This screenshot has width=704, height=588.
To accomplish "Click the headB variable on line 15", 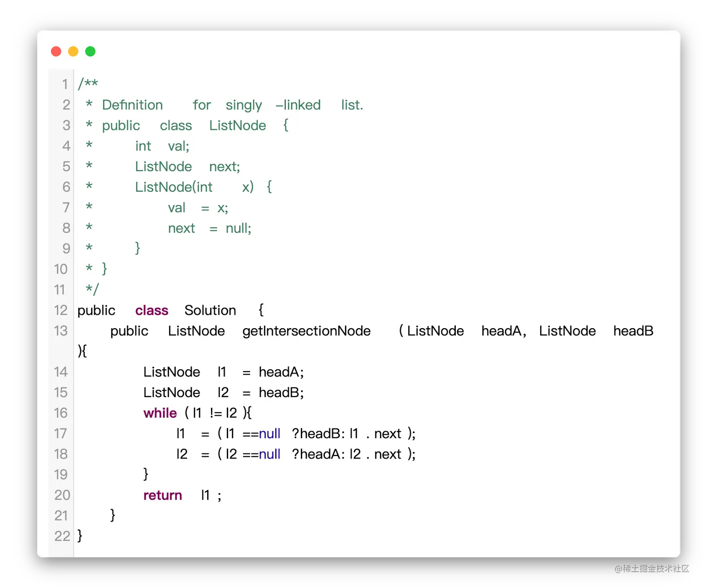I will [x=281, y=392].
